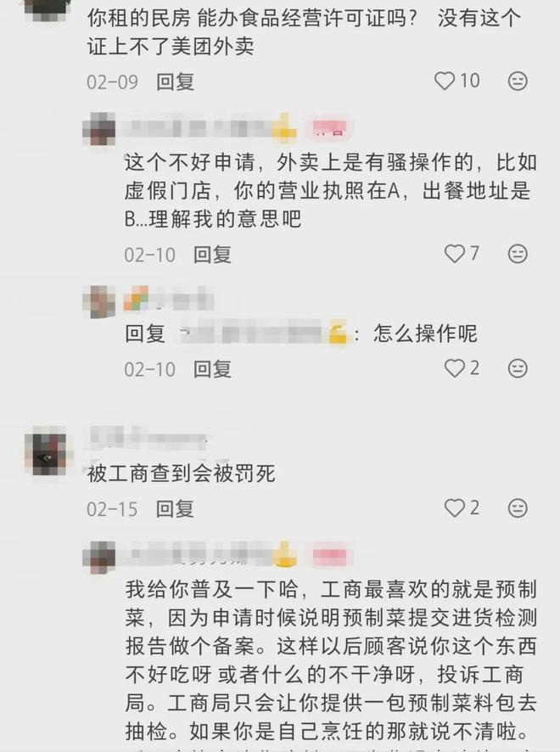Viewport: 560px width, 752px height.
Task: Open the blurred username above '被工商查到会被罚死'
Action: click(148, 437)
